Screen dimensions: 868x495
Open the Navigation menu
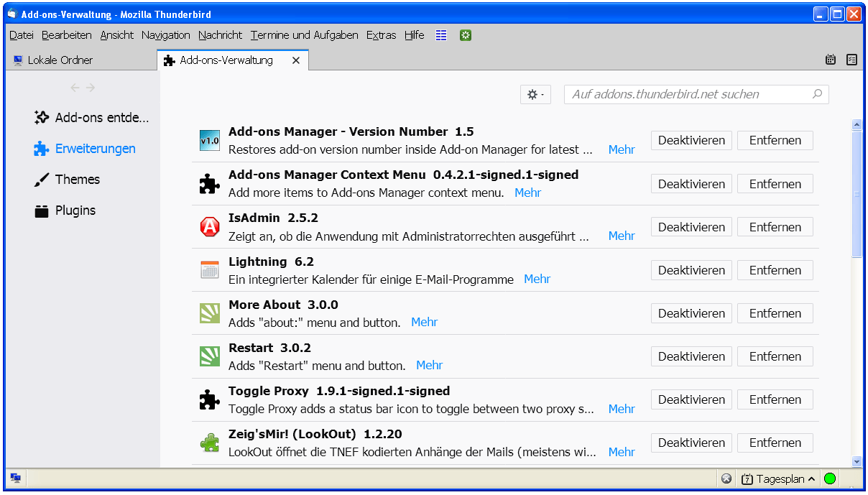click(x=166, y=35)
